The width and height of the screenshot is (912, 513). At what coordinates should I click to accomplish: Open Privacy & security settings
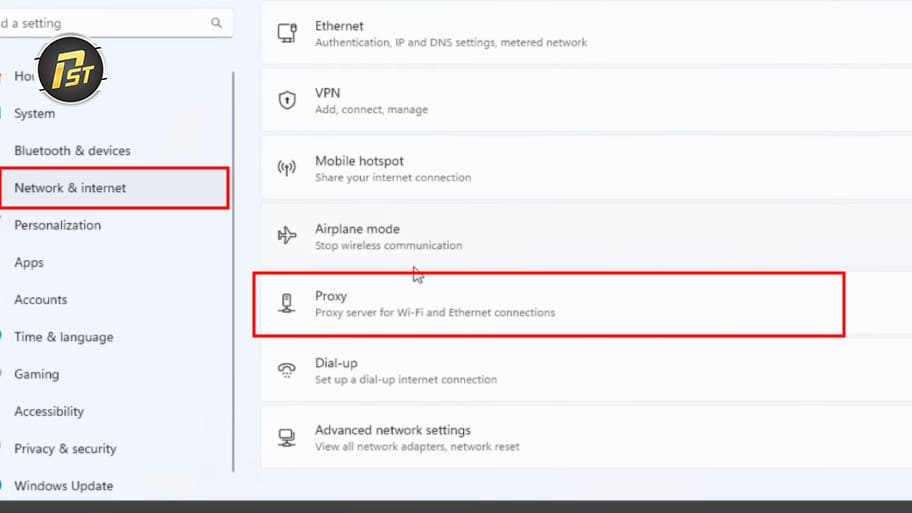pyautogui.click(x=65, y=448)
